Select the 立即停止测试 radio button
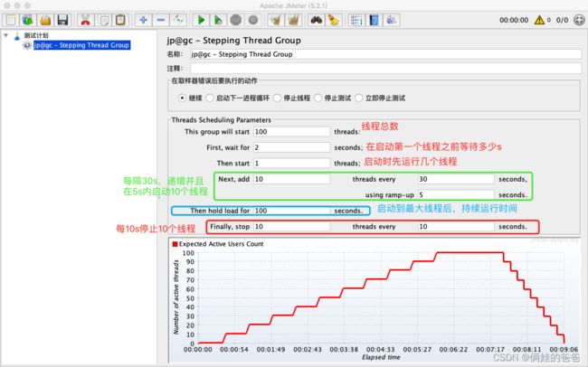Screen dimensions: 588x367 [359, 98]
